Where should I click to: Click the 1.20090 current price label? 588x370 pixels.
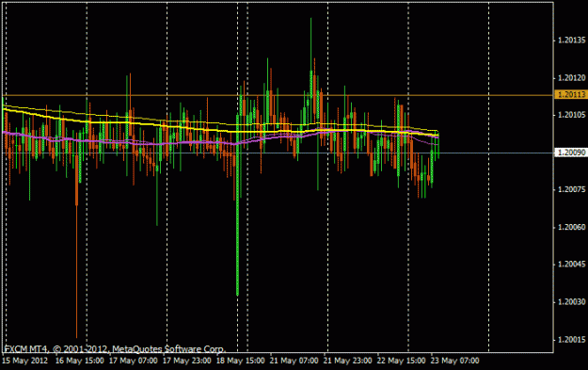click(x=571, y=153)
